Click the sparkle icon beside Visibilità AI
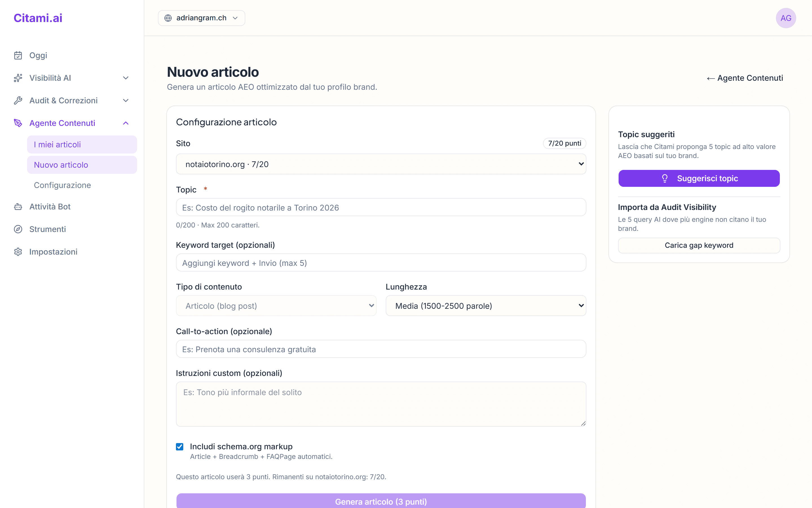812x508 pixels. tap(18, 78)
